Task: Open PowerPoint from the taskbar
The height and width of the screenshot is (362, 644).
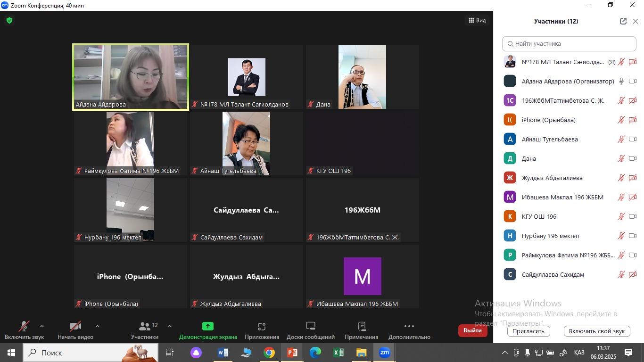Action: 292,353
